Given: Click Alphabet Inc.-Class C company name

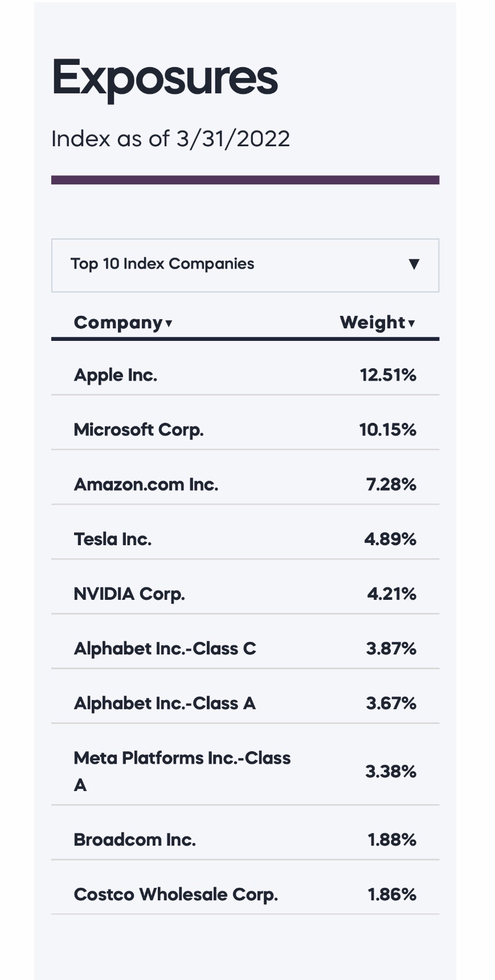Looking at the screenshot, I should coord(165,648).
